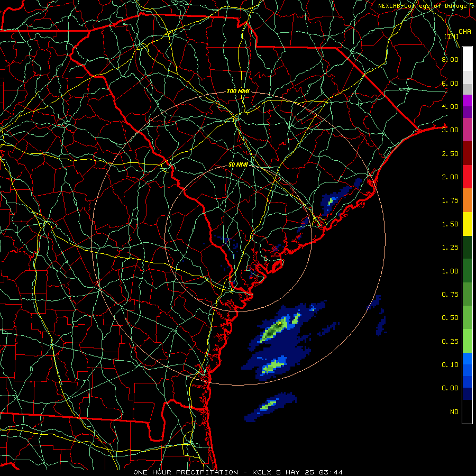Screen dimensions: 476x476
Task: Select the 0.75 legend value
Action: (450, 295)
